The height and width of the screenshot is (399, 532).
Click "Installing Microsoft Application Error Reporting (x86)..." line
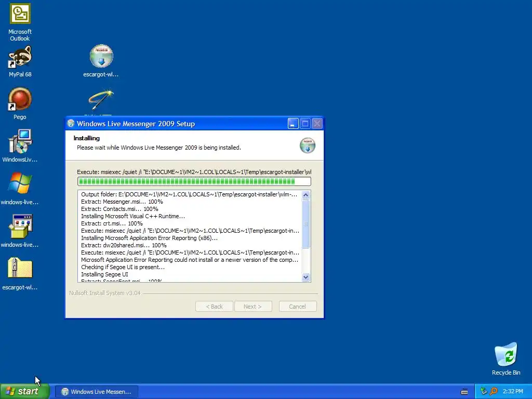tap(149, 238)
